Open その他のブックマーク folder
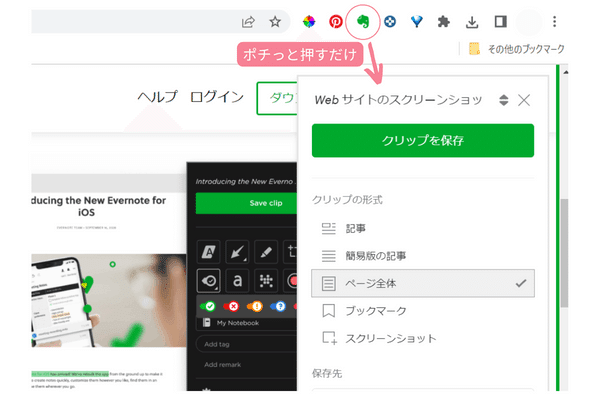Image resolution: width=600 pixels, height=400 pixels. tap(517, 49)
